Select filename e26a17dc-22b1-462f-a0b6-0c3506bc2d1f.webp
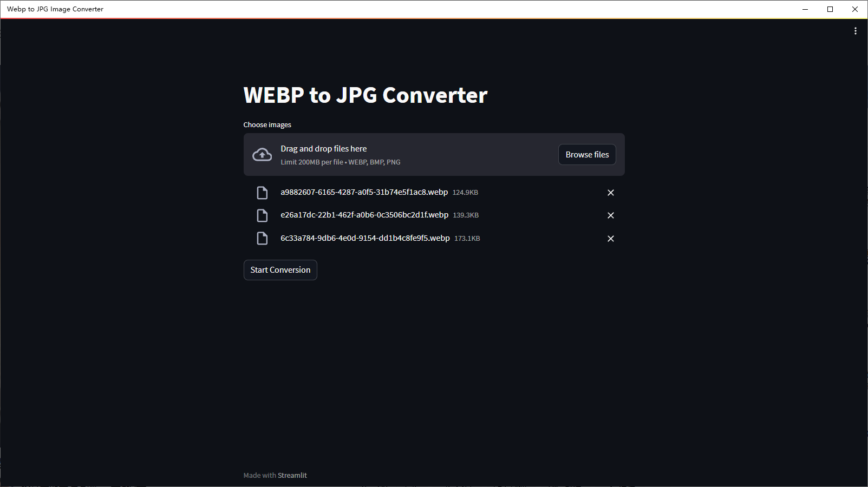The image size is (868, 487). (x=364, y=215)
